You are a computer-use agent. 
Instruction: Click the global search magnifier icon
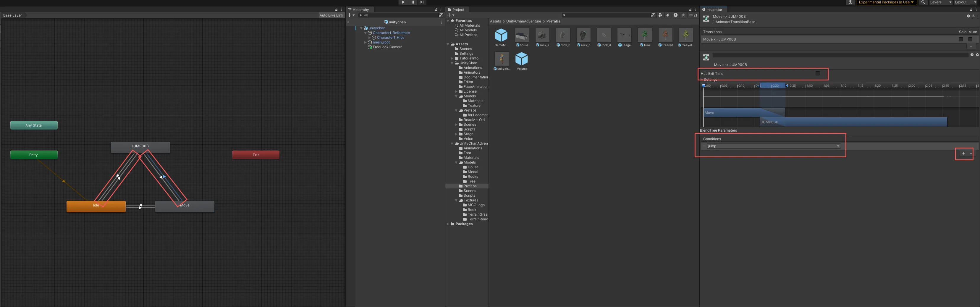tap(923, 2)
